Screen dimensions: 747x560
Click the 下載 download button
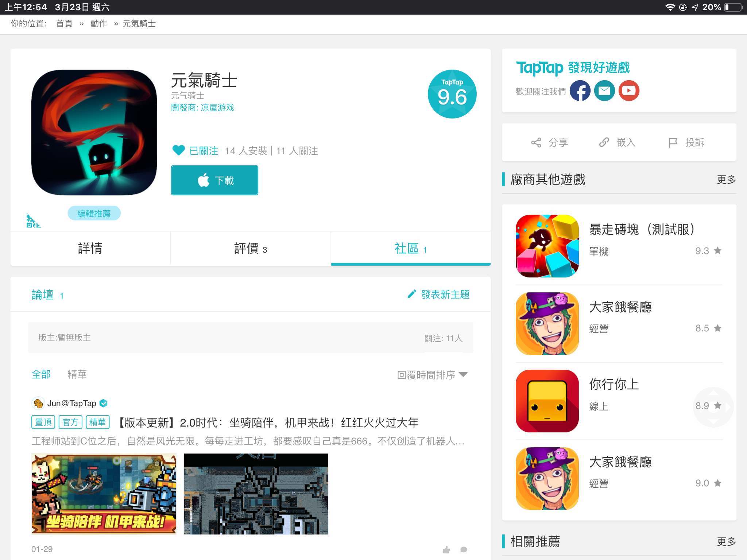click(214, 180)
